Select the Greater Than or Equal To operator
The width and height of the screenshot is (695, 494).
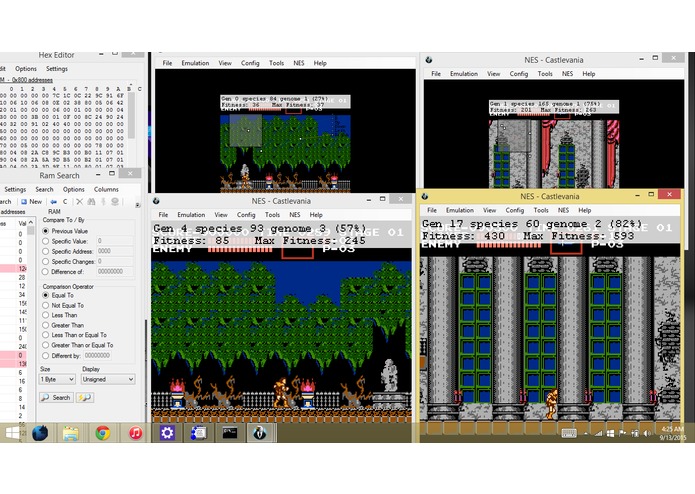(x=46, y=345)
